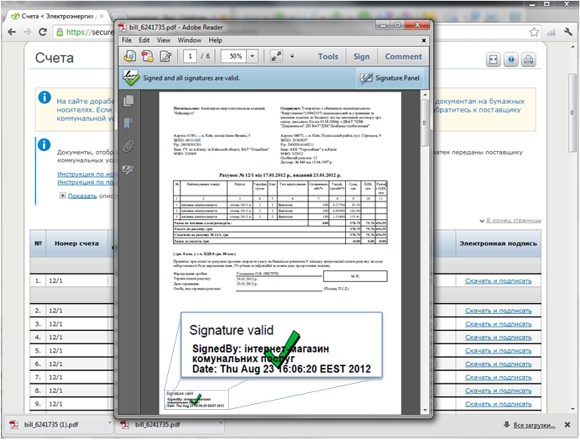Click the full screen view arrows icon

click(x=276, y=56)
